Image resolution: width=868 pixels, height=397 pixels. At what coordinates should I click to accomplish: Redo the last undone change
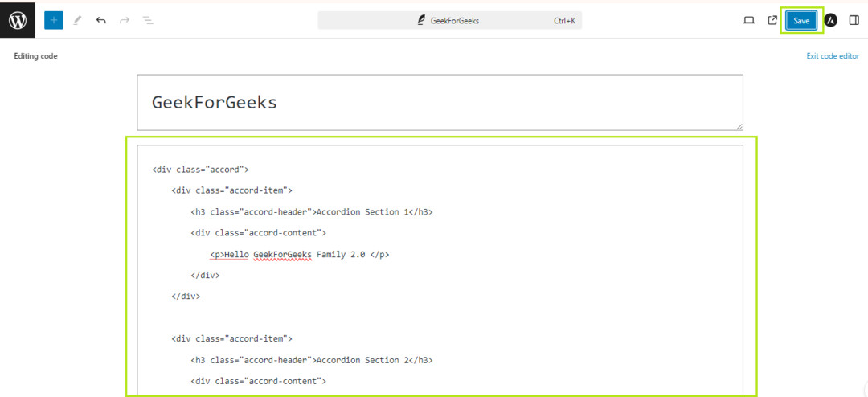(x=124, y=20)
